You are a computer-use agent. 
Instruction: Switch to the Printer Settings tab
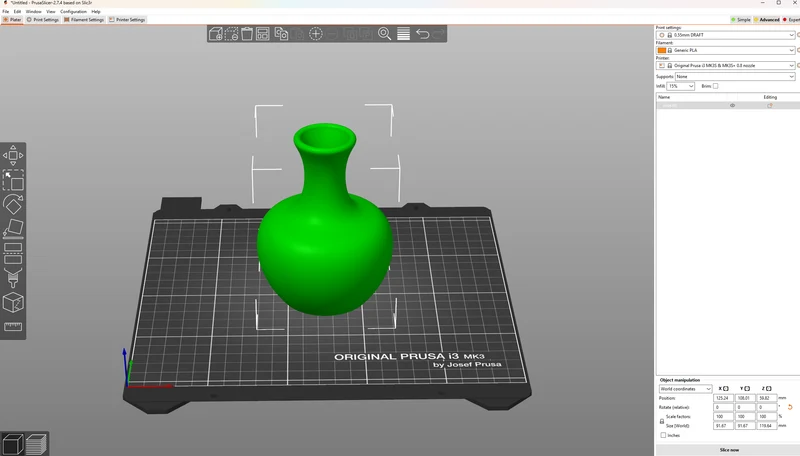(x=127, y=20)
